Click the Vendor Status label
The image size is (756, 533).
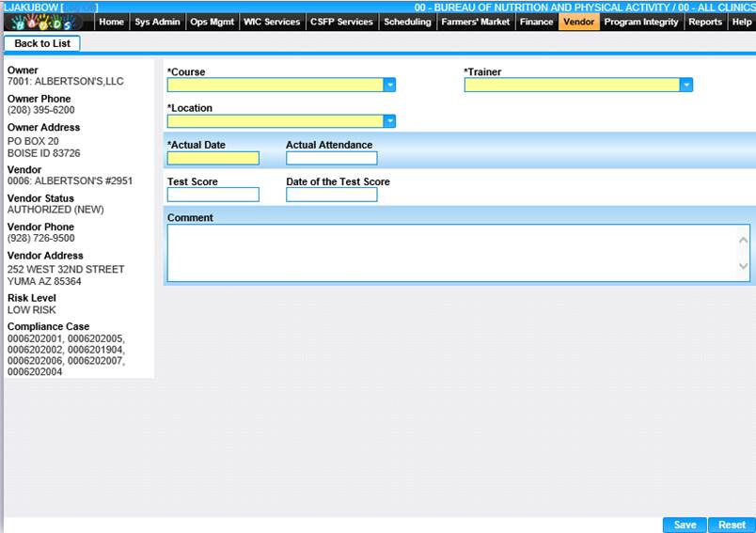(41, 198)
